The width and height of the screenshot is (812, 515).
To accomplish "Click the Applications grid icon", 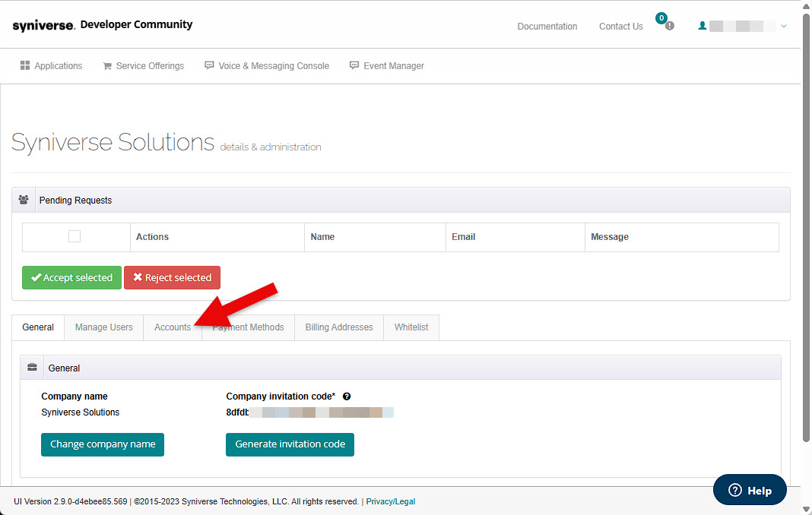I will click(x=25, y=66).
